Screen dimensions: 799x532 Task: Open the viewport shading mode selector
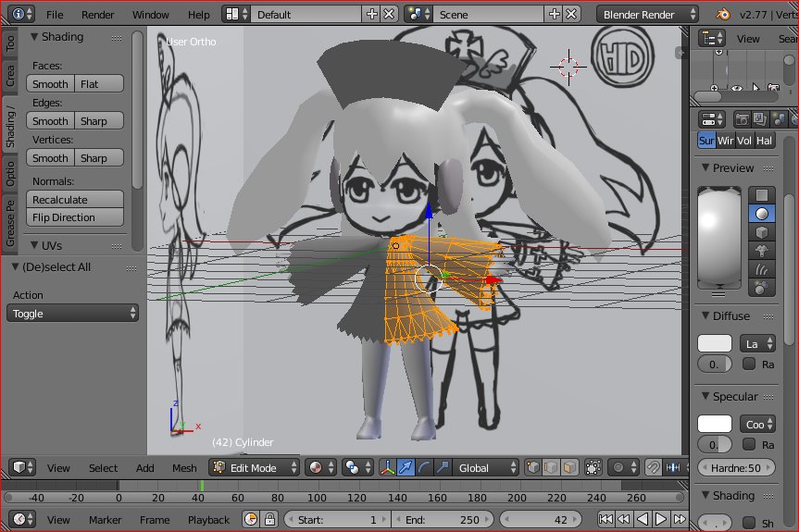coord(322,467)
